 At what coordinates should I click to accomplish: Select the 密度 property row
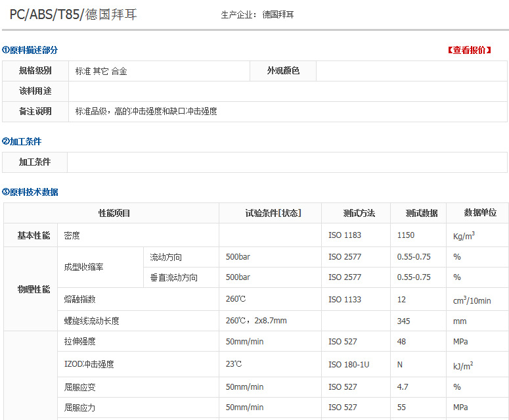[72, 235]
